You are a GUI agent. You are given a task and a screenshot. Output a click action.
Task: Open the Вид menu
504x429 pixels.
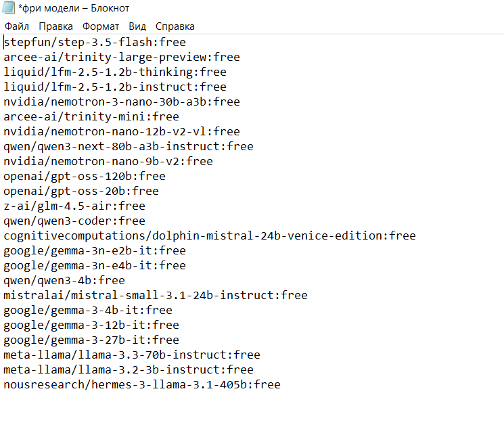coord(137,26)
